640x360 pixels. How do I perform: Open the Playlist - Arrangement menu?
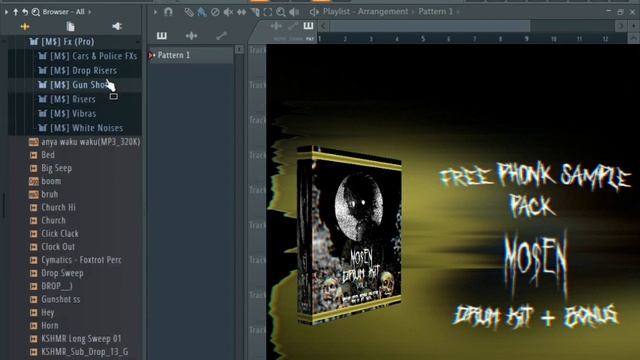365,11
